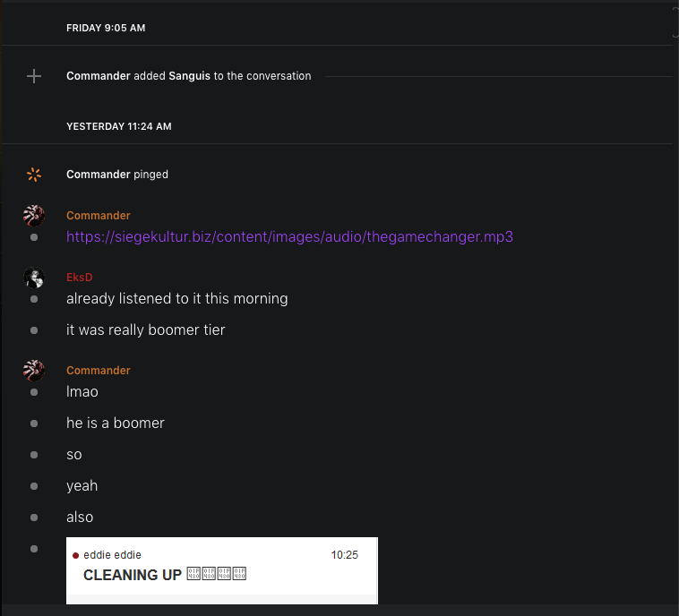The image size is (679, 616).
Task: Click the conversation scrollbar at top right
Action: (675, 22)
